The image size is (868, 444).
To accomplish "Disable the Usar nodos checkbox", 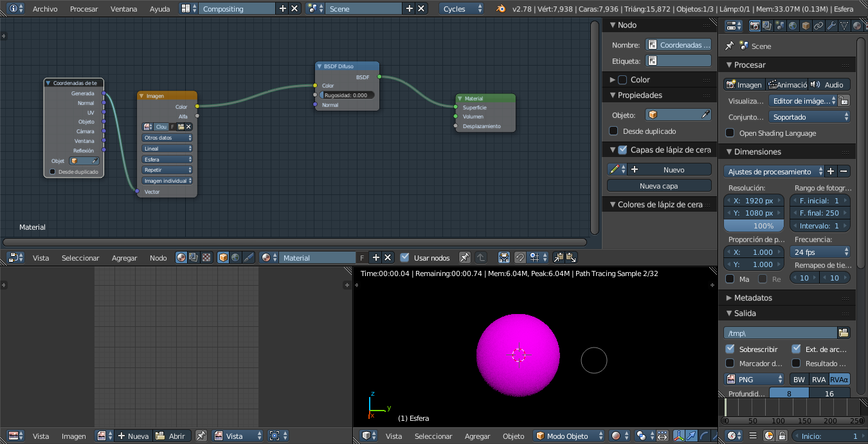I will (x=404, y=257).
